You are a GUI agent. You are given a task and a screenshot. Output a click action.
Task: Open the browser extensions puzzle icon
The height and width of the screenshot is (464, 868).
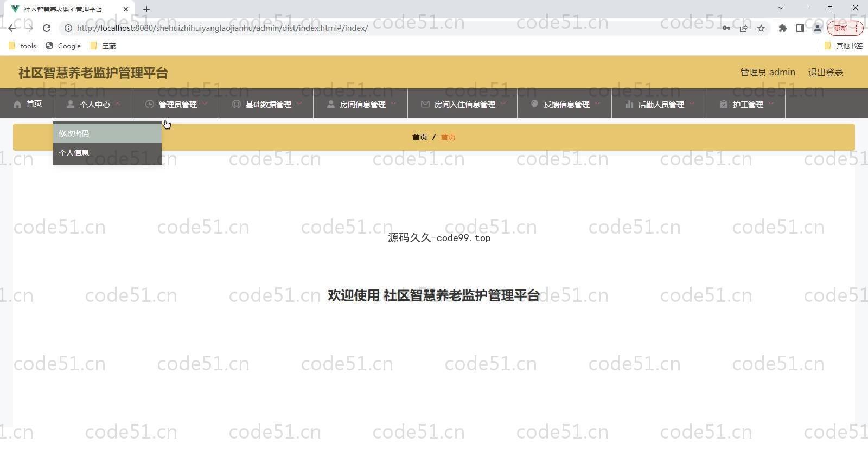[x=782, y=28]
